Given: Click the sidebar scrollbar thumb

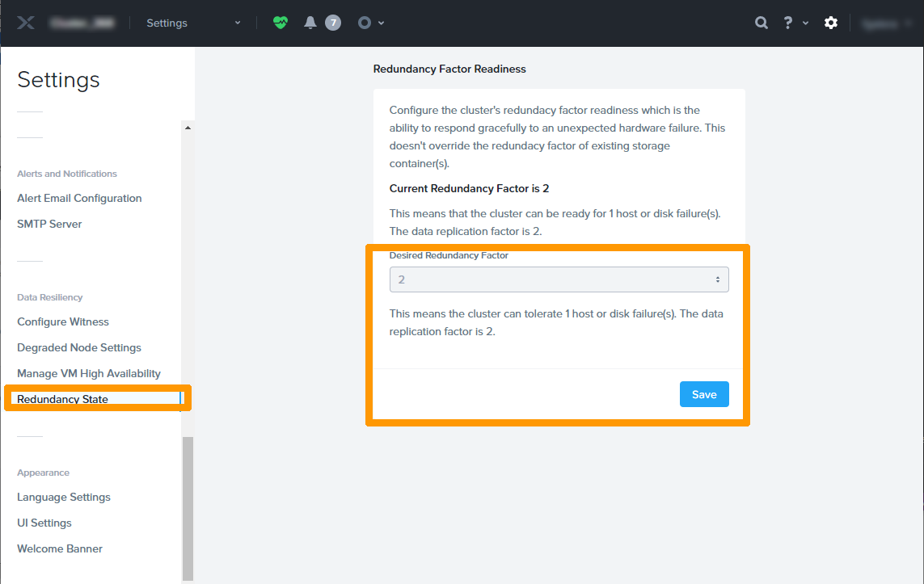Looking at the screenshot, I should (x=188, y=507).
